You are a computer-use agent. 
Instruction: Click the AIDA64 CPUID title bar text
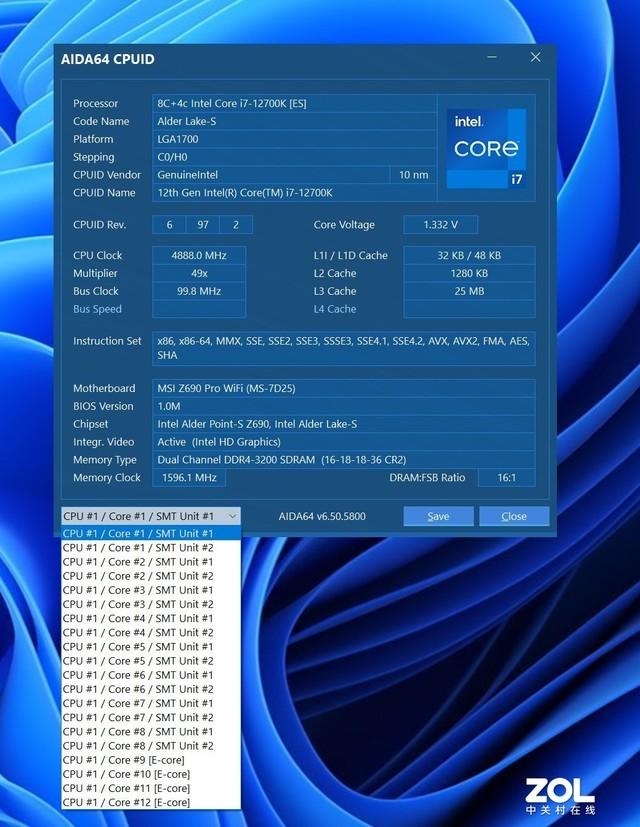[x=108, y=59]
